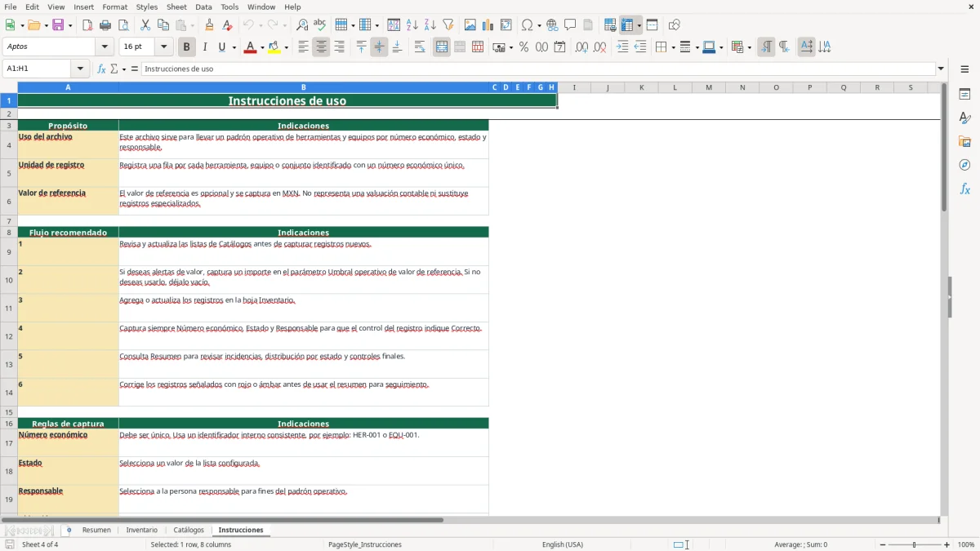980x551 pixels.
Task: Open the sidebar Navigator deck
Action: 964,165
